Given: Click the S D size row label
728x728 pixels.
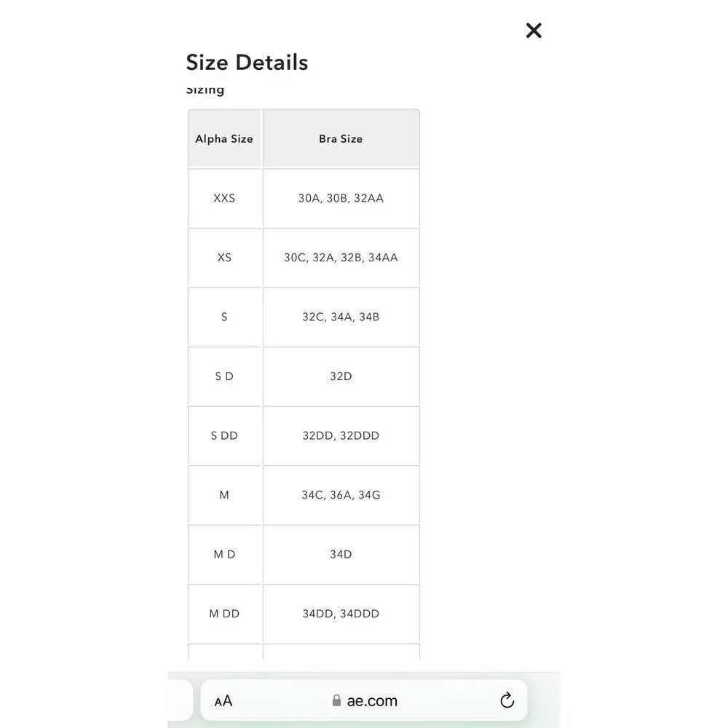Looking at the screenshot, I should coord(224,376).
